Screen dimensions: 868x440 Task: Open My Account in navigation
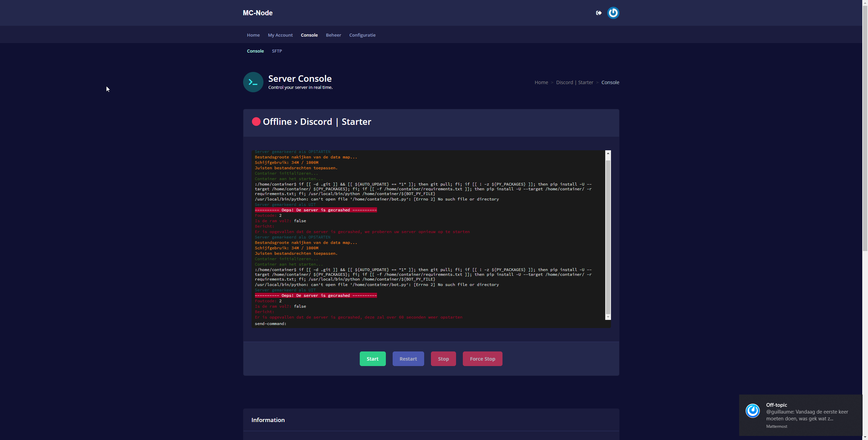point(280,35)
